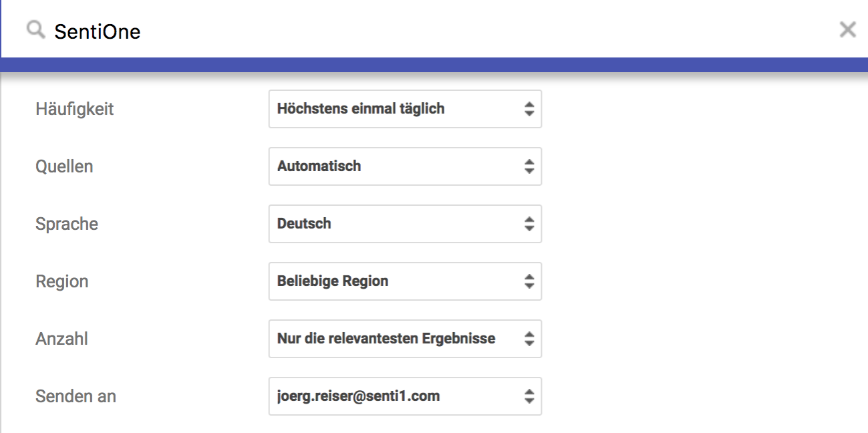Click arrows icon beside Nur die relevantesten Ergebnisse
The image size is (868, 433).
pyautogui.click(x=529, y=339)
